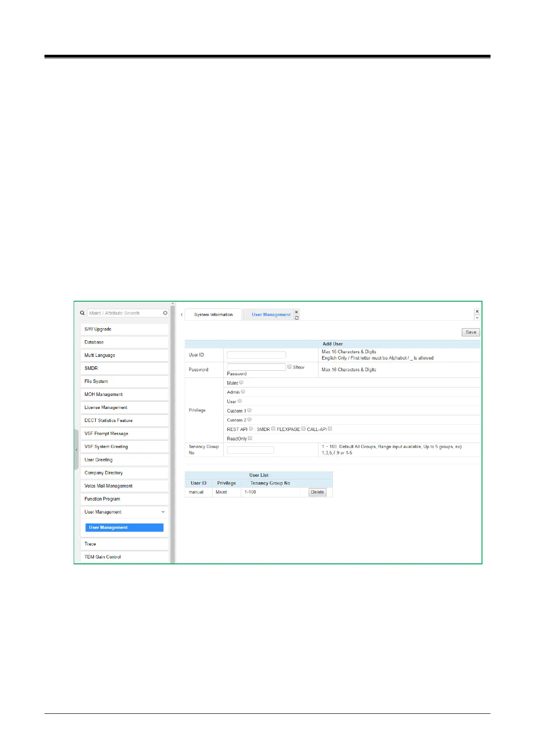This screenshot has width=535, height=756.
Task: Switch to the System Information tab
Action: [x=213, y=315]
